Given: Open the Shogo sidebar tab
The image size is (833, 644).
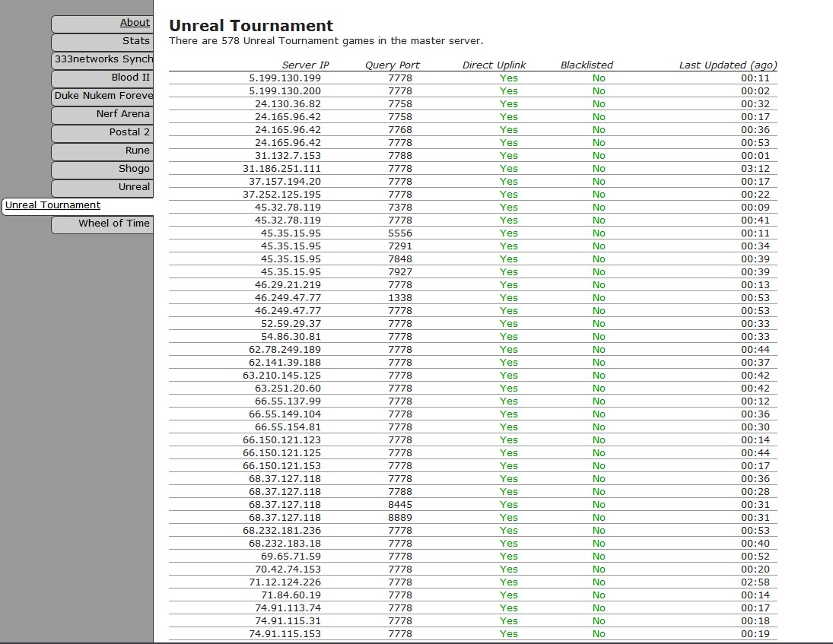Looking at the screenshot, I should (103, 169).
